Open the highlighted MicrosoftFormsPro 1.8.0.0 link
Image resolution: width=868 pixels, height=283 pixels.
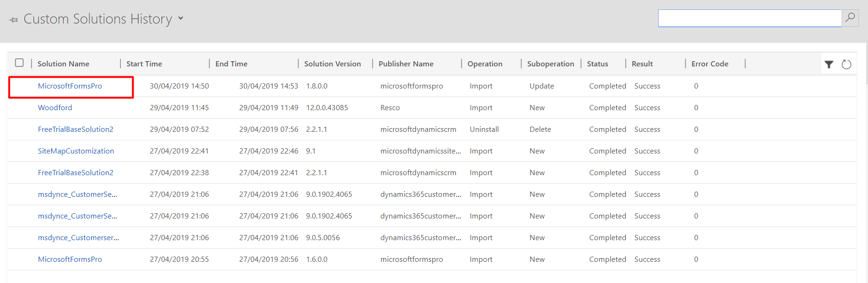click(70, 86)
